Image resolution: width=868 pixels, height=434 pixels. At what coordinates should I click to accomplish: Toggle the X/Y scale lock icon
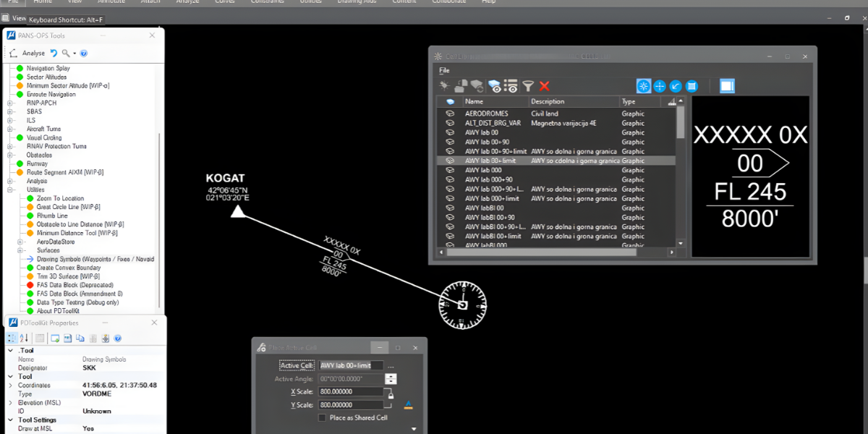coord(391,396)
